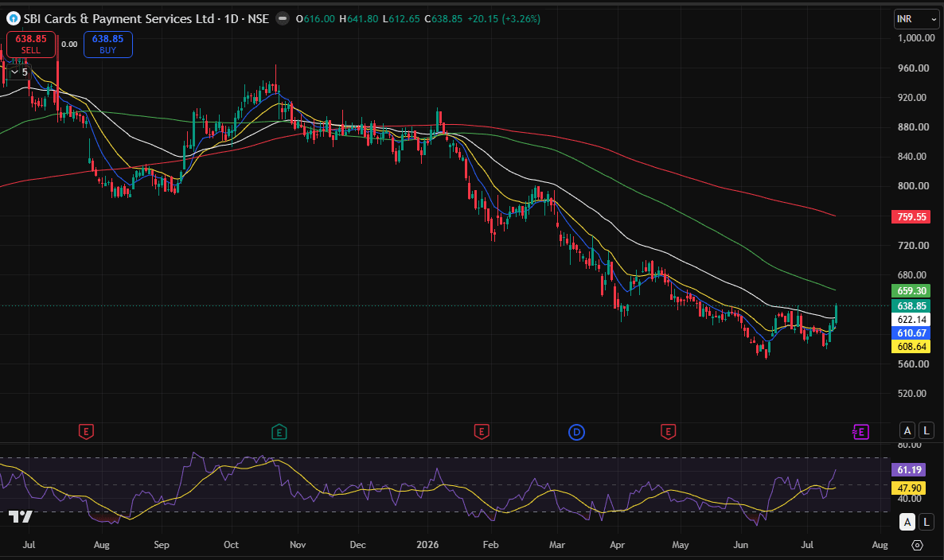The width and height of the screenshot is (944, 560).
Task: Click the closing price C638.85 in header
Action: [x=443, y=18]
